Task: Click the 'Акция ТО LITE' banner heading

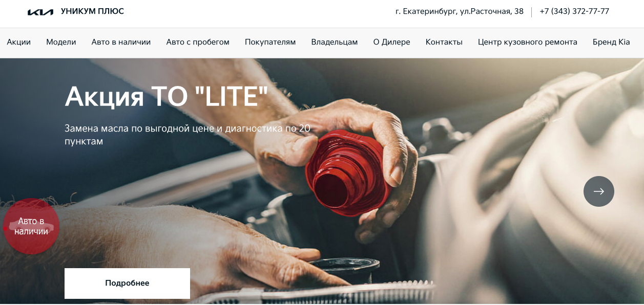Action: click(167, 96)
